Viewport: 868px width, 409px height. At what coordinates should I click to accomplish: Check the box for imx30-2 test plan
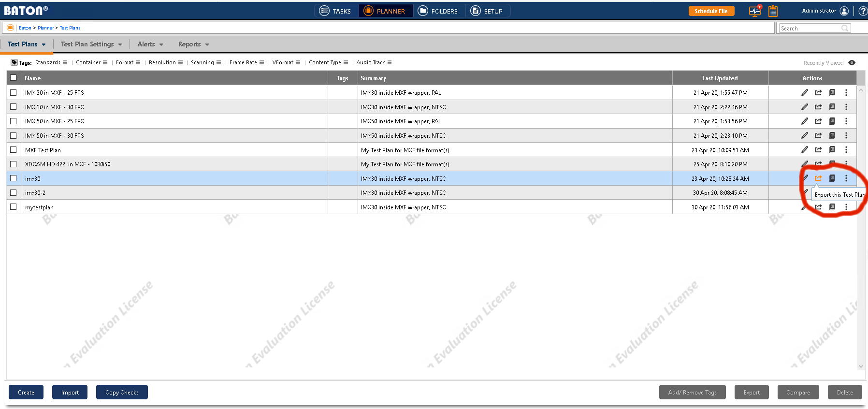[14, 192]
